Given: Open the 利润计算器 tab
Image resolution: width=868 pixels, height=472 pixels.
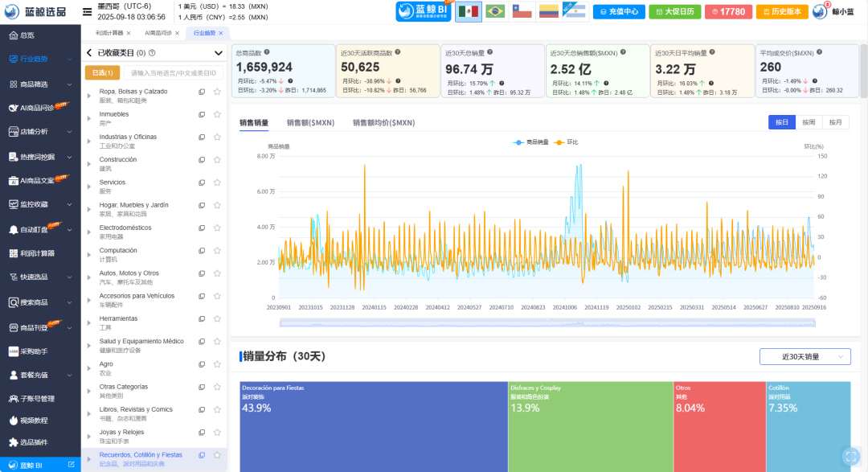Looking at the screenshot, I should pos(108,32).
